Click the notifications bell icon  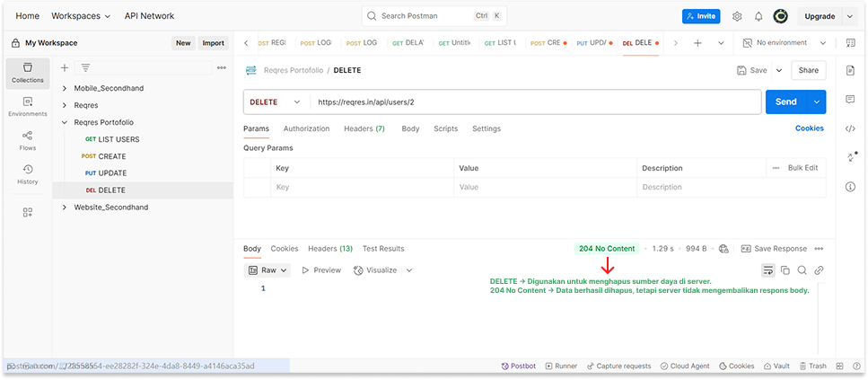click(x=758, y=16)
